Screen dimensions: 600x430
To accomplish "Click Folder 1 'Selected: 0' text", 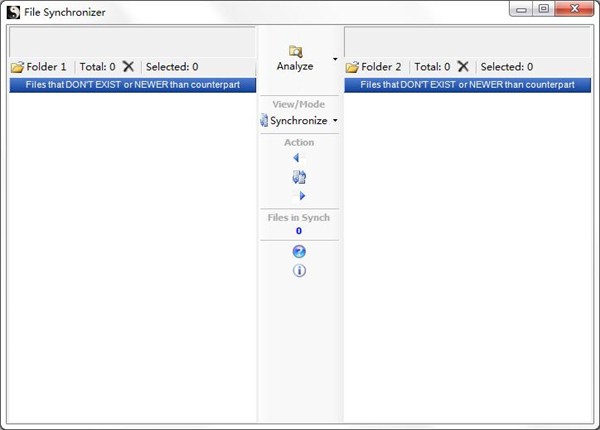I will 172,67.
